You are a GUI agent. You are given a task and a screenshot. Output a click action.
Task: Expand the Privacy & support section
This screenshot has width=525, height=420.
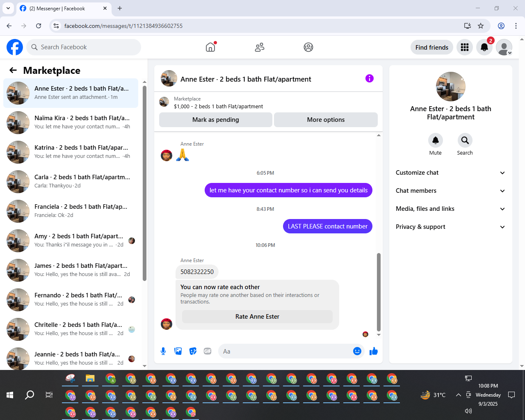coord(451,227)
